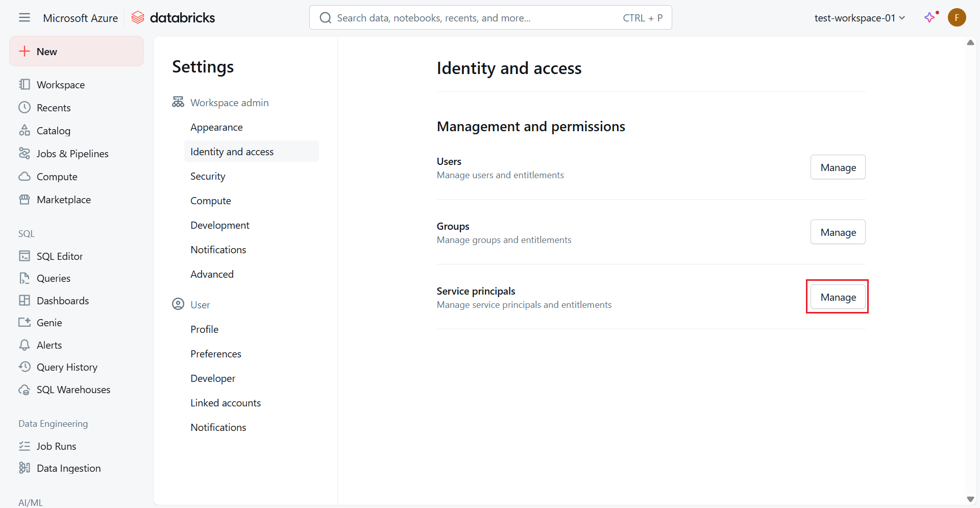This screenshot has height=508, width=980.
Task: Select Identity and access settings
Action: [252, 152]
